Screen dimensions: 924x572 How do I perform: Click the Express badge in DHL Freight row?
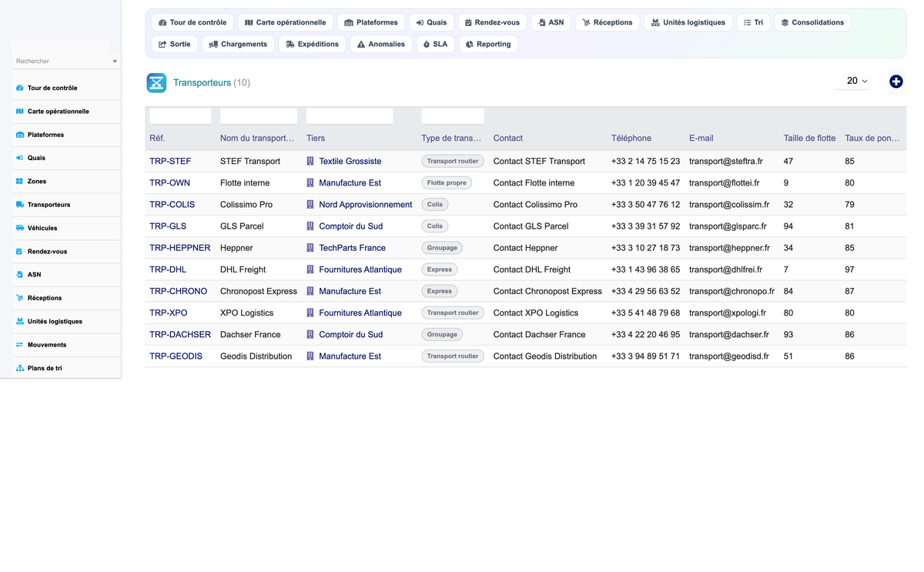tap(440, 269)
